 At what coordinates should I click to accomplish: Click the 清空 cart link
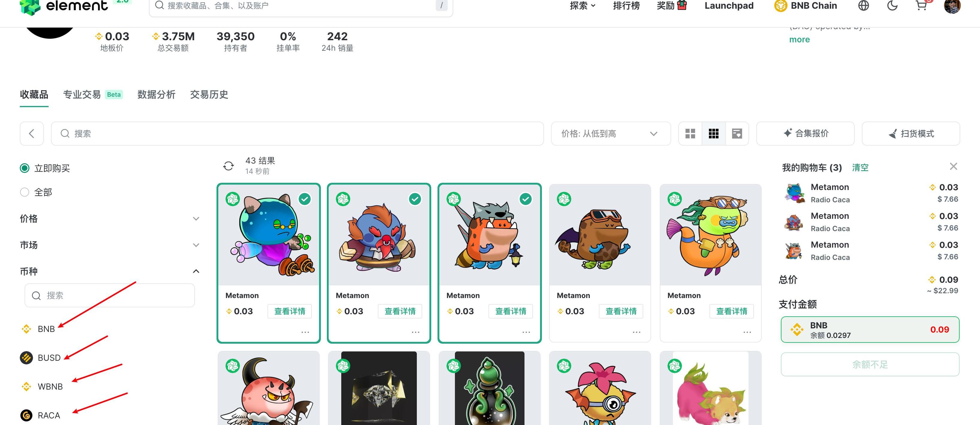[860, 167]
